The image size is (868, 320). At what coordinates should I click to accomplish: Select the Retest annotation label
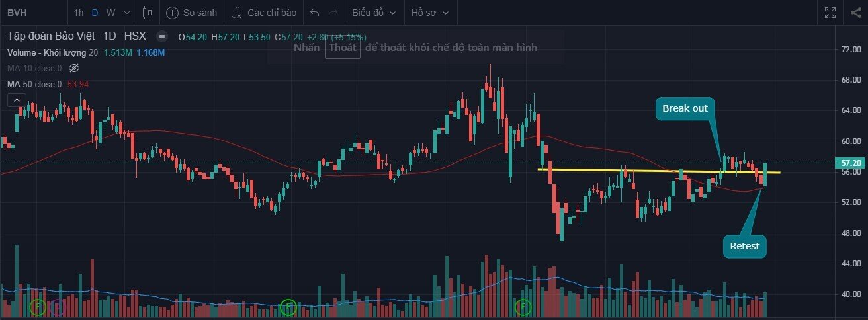745,247
